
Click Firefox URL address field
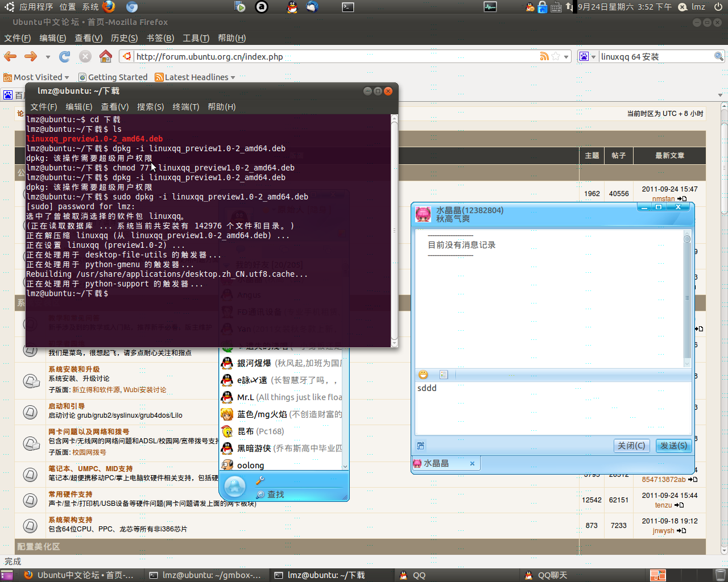[x=336, y=56]
